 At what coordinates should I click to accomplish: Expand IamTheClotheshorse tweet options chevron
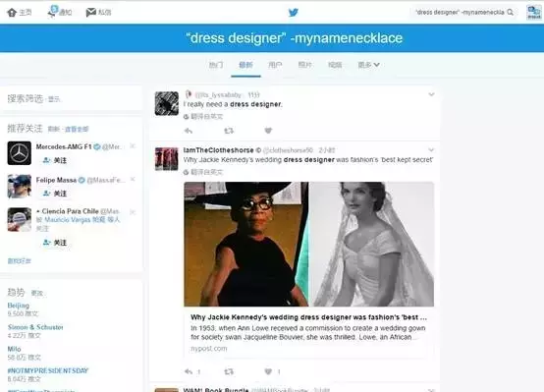[431, 150]
